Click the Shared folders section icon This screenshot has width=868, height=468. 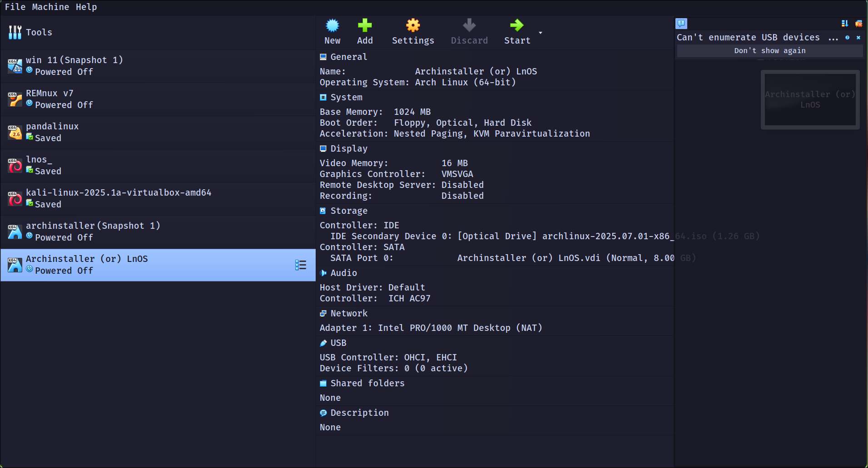(323, 383)
